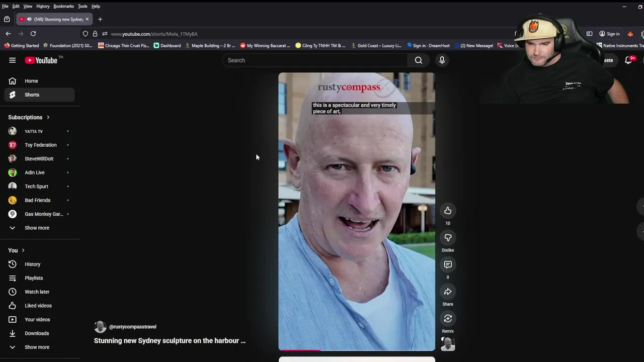Viewport: 644px width, 362px height.
Task: Open watch History
Action: (x=39, y=264)
